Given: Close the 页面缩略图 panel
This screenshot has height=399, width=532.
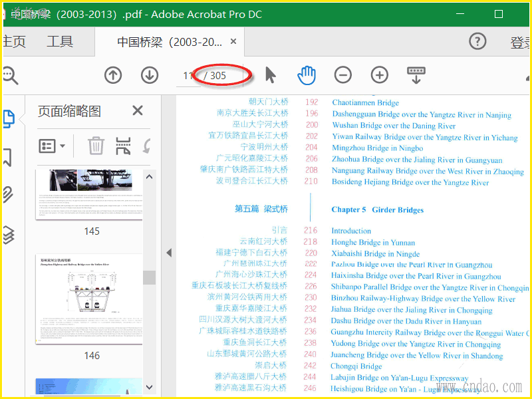Looking at the screenshot, I should pyautogui.click(x=138, y=110).
